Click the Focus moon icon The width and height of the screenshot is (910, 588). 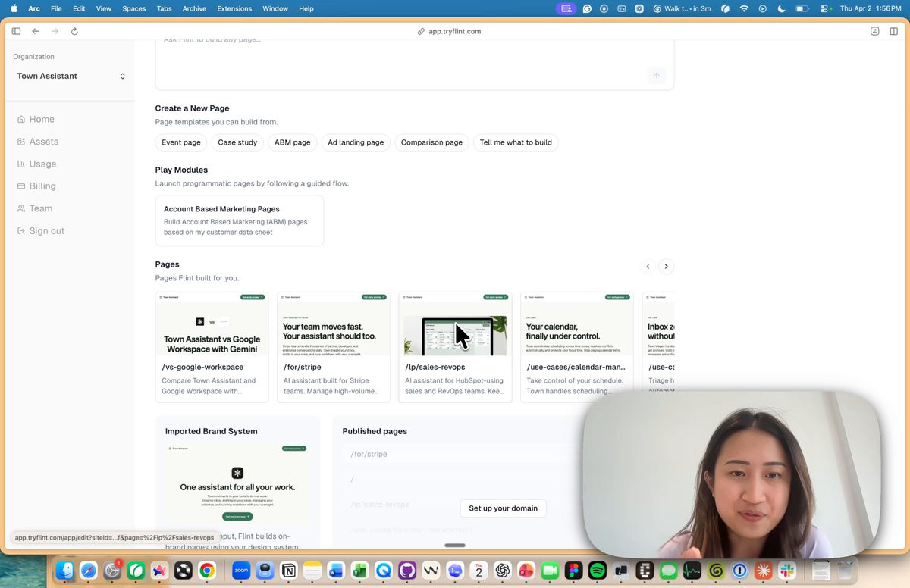pos(782,8)
